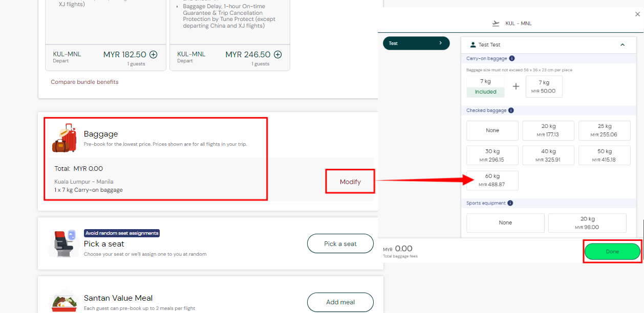The height and width of the screenshot is (313, 644).
Task: Click info icon next to Carry-on baggage
Action: pyautogui.click(x=512, y=59)
